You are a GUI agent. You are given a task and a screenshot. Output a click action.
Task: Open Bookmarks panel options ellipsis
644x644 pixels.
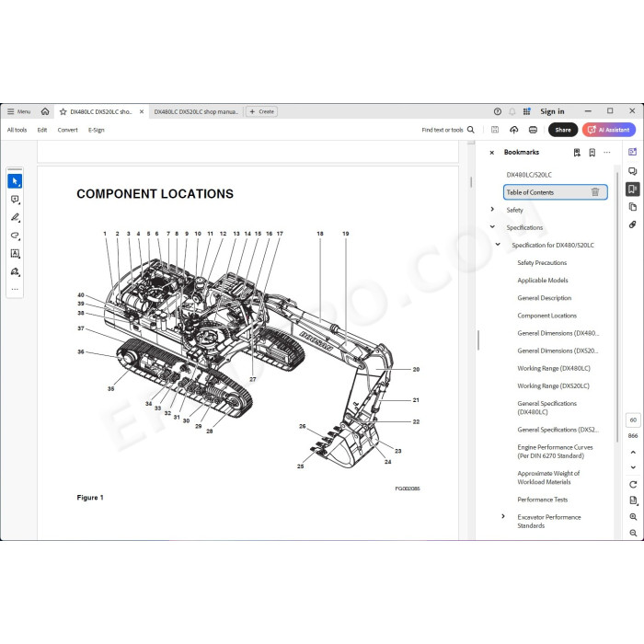pyautogui.click(x=607, y=153)
